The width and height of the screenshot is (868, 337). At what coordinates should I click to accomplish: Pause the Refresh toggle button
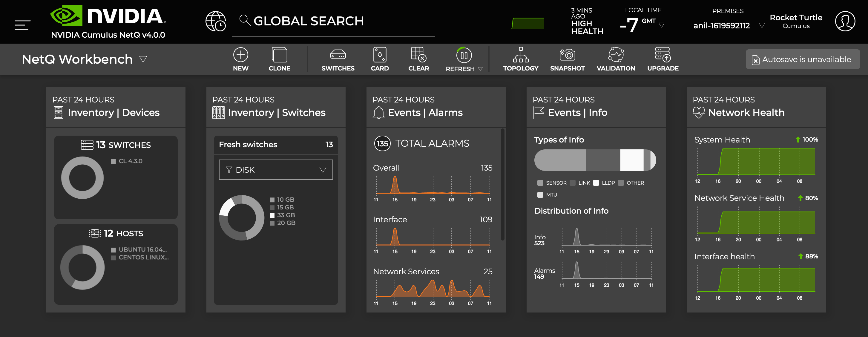click(464, 55)
